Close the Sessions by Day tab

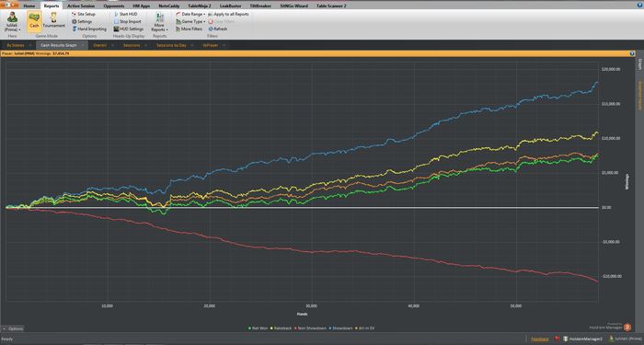pos(193,45)
